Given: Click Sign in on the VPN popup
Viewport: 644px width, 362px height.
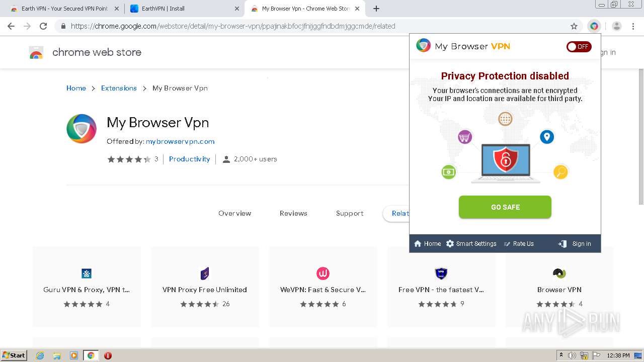Looking at the screenshot, I should [x=575, y=244].
